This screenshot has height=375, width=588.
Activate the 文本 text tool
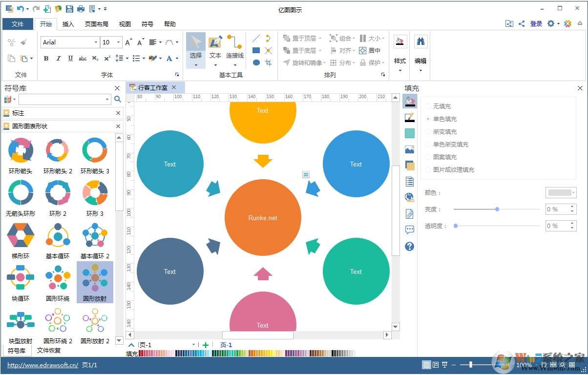point(215,49)
